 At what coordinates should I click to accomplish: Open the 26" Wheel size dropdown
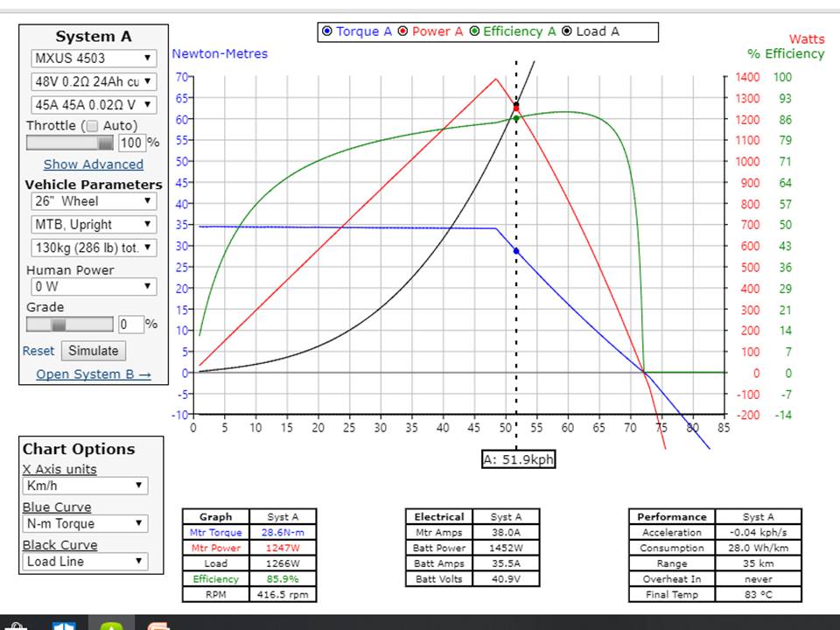92,201
